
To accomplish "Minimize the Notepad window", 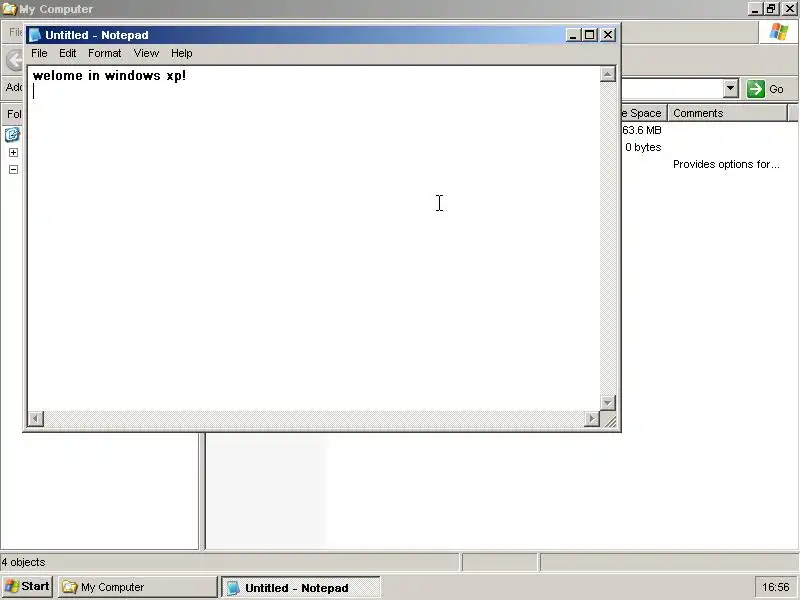I will (x=572, y=35).
